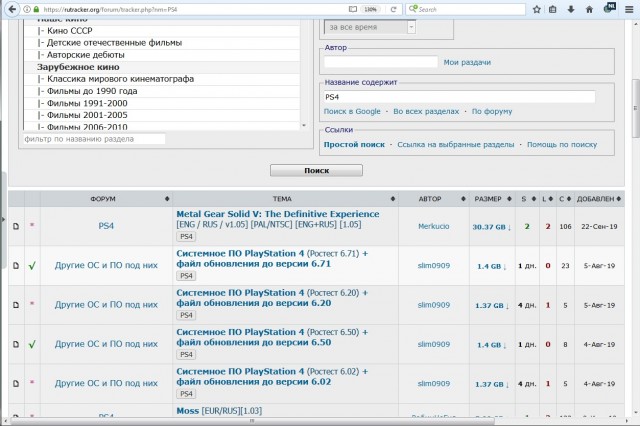
Task: Click 'Поиск в Google' link
Action: tap(352, 111)
